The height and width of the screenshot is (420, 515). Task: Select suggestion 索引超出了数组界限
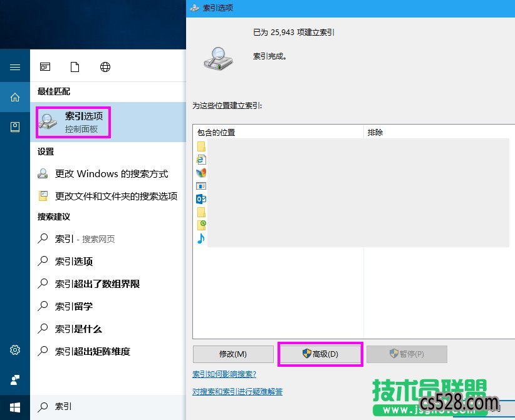pos(108,284)
